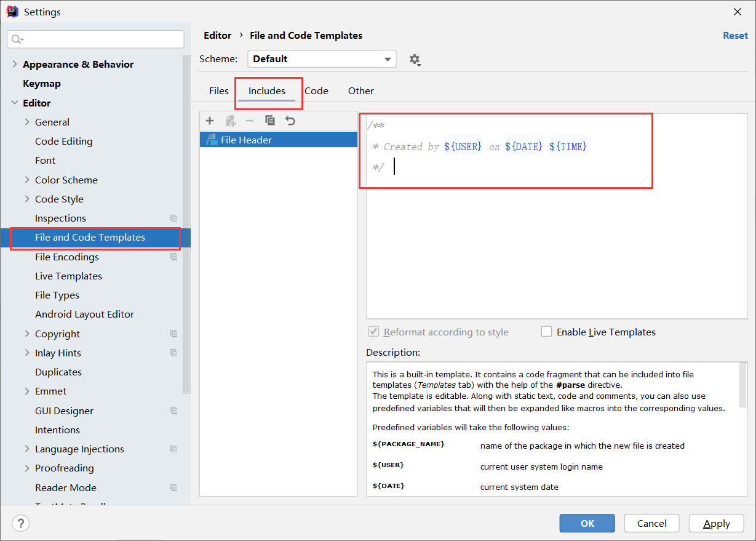The height and width of the screenshot is (541, 756).
Task: Switch to the Other tab
Action: [x=361, y=90]
